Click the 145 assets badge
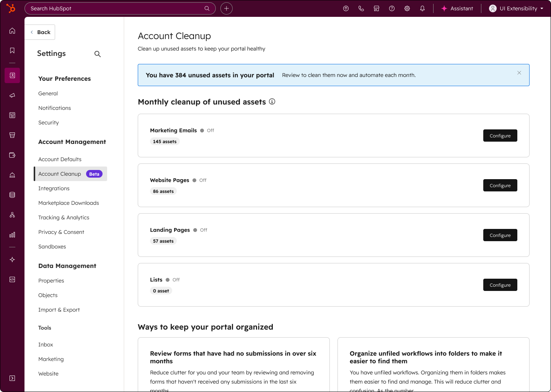Image resolution: width=551 pixels, height=392 pixels. [165, 142]
